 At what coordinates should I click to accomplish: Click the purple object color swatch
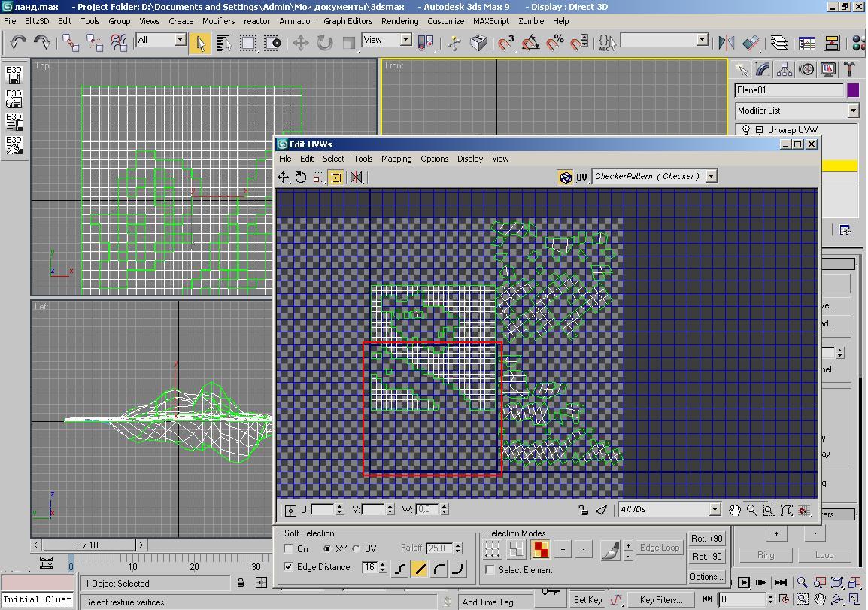click(853, 90)
